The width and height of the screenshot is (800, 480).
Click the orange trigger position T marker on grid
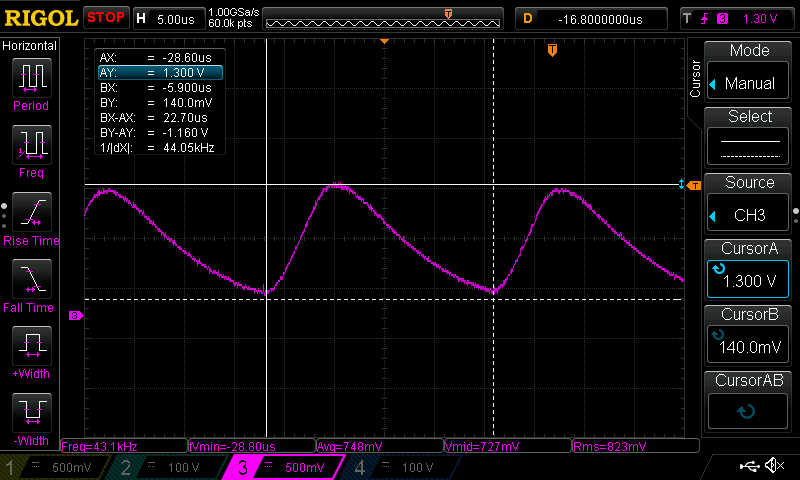point(552,50)
